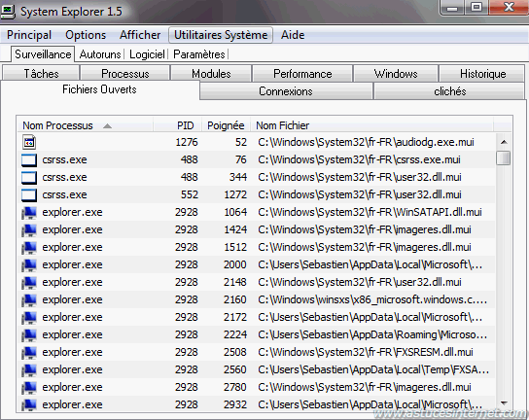Click explorer.exe icon with handle 1064
Viewport: 529px width, 420px height.
pyautogui.click(x=29, y=212)
